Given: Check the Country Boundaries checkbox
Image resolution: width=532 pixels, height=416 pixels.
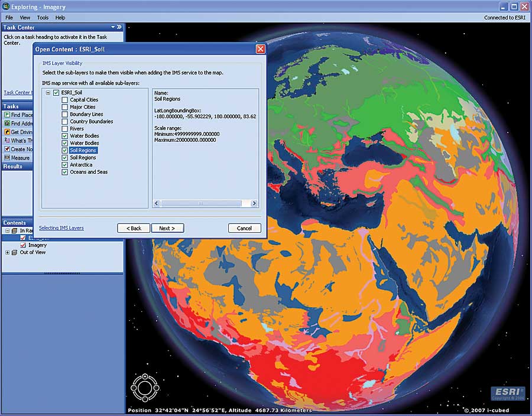Looking at the screenshot, I should [65, 121].
